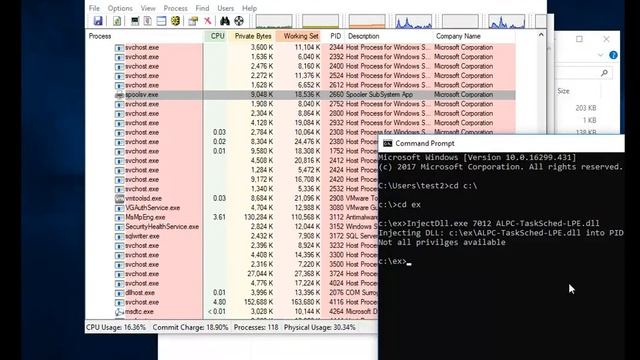The image size is (640, 360).
Task: Click the search magnifier in Explorer window
Action: coord(604,73)
